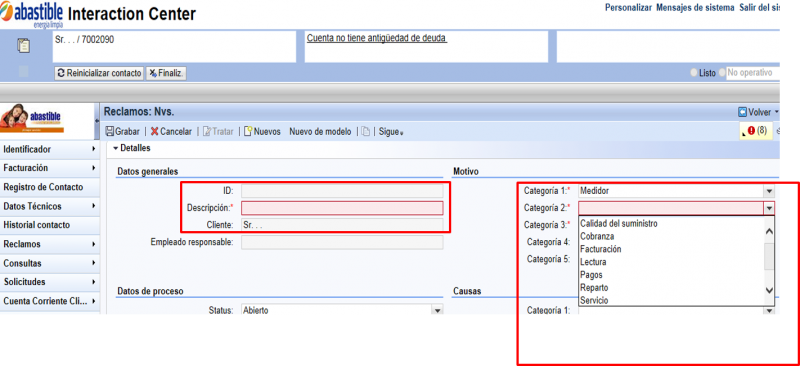800x366 pixels.
Task: Click the Personalizar link
Action: click(628, 8)
